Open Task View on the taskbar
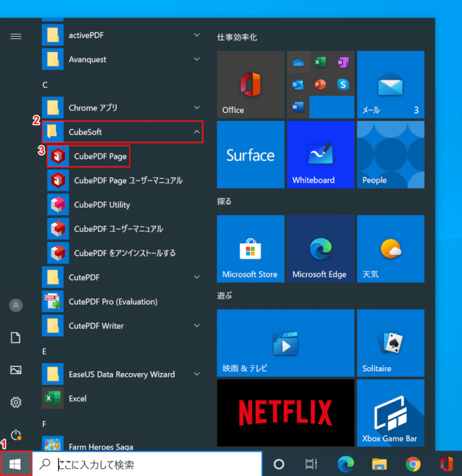This screenshot has width=462, height=476. pos(311,464)
